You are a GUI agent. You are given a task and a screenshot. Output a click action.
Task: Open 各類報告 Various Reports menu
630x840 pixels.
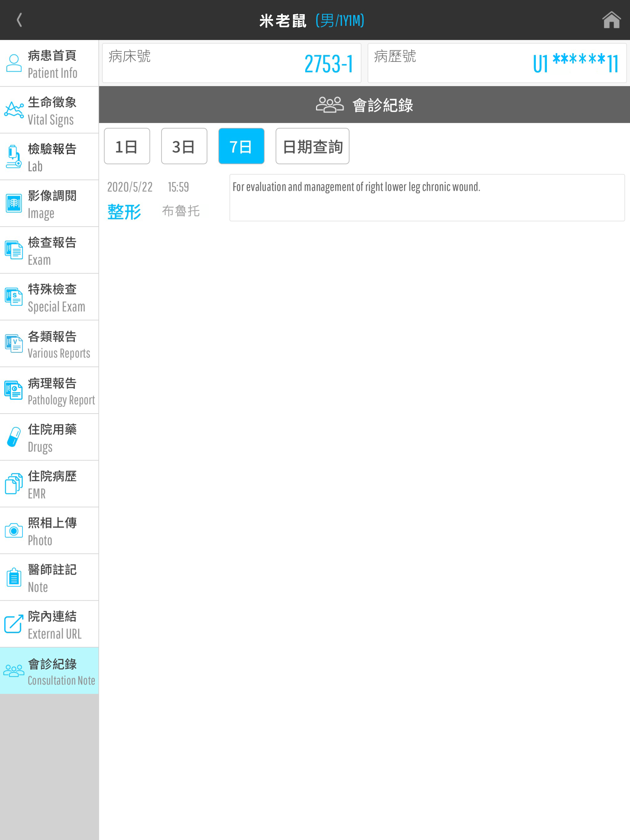coord(50,344)
